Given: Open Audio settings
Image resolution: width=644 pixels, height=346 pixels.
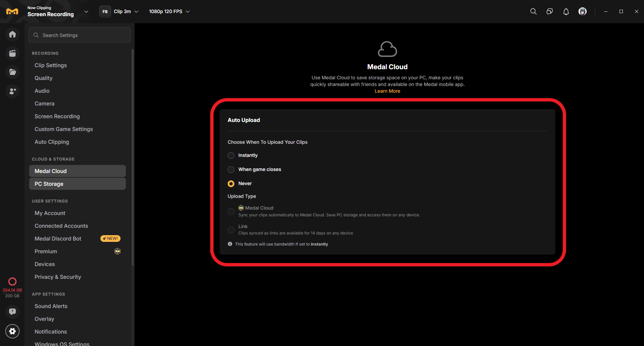Looking at the screenshot, I should point(78,91).
